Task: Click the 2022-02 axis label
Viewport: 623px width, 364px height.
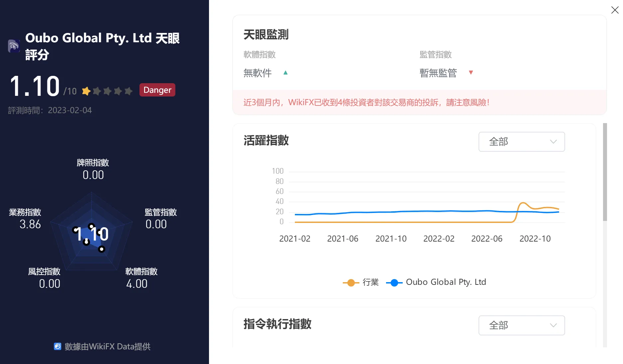Action: click(x=439, y=239)
